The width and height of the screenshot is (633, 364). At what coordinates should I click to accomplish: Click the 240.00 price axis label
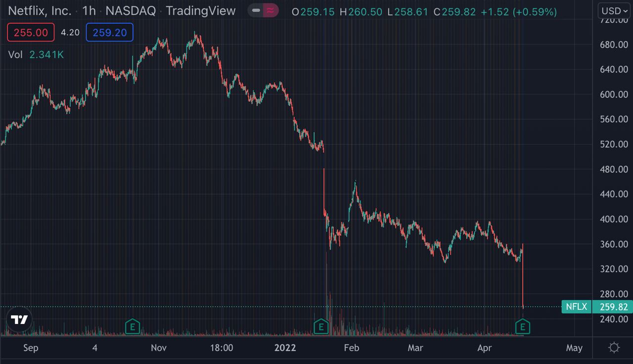[x=613, y=319]
